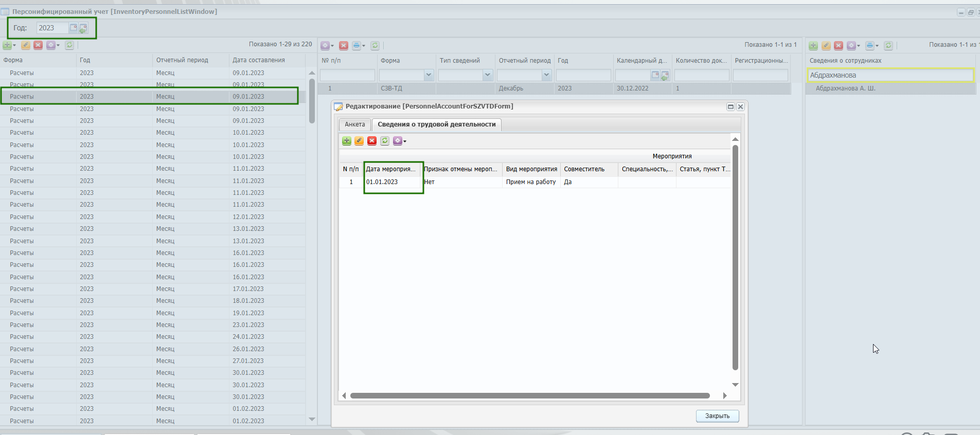980x435 pixels.
Task: Click the Прием на работу cell
Action: (x=531, y=182)
